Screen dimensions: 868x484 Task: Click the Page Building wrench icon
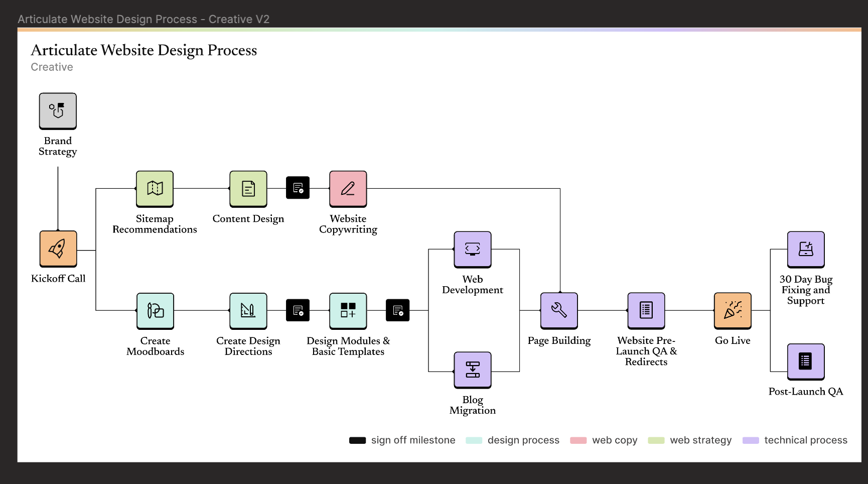pyautogui.click(x=559, y=311)
